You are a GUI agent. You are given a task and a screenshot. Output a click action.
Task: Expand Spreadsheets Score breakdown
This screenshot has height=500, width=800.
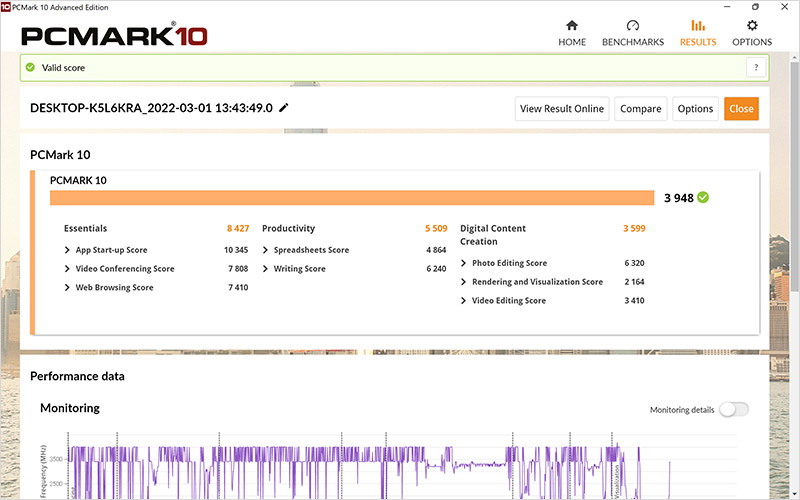coord(265,250)
